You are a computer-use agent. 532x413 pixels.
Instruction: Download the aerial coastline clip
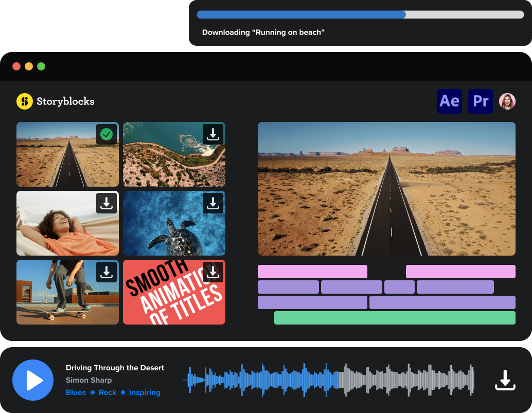click(213, 134)
